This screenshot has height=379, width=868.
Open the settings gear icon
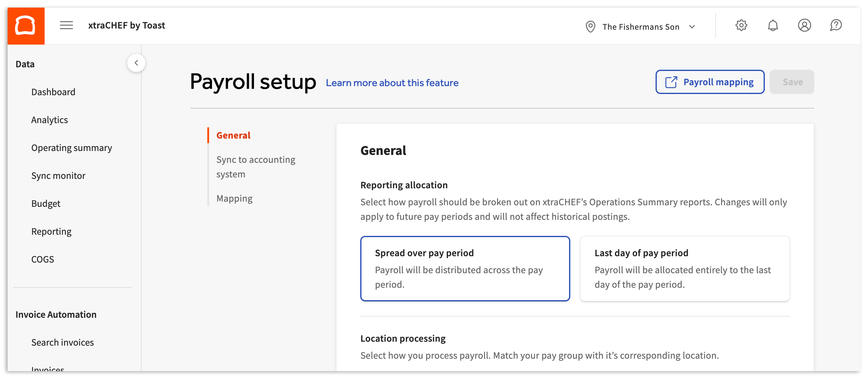click(741, 25)
